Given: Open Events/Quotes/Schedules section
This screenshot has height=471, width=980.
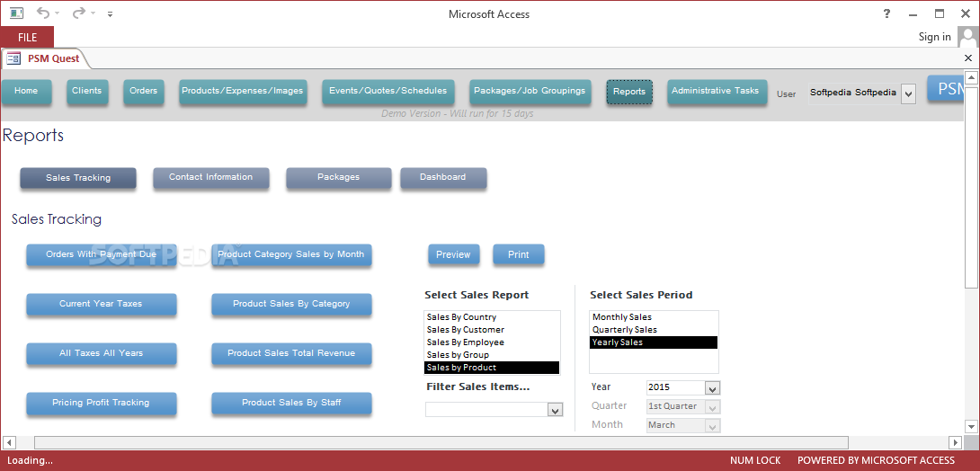Looking at the screenshot, I should tap(388, 91).
